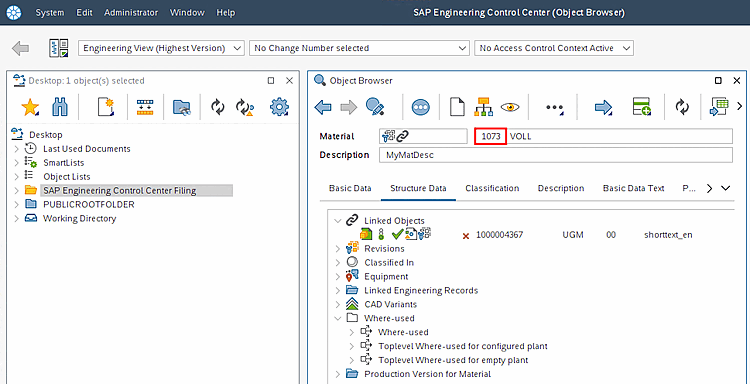Open the Edit menu

click(x=84, y=12)
